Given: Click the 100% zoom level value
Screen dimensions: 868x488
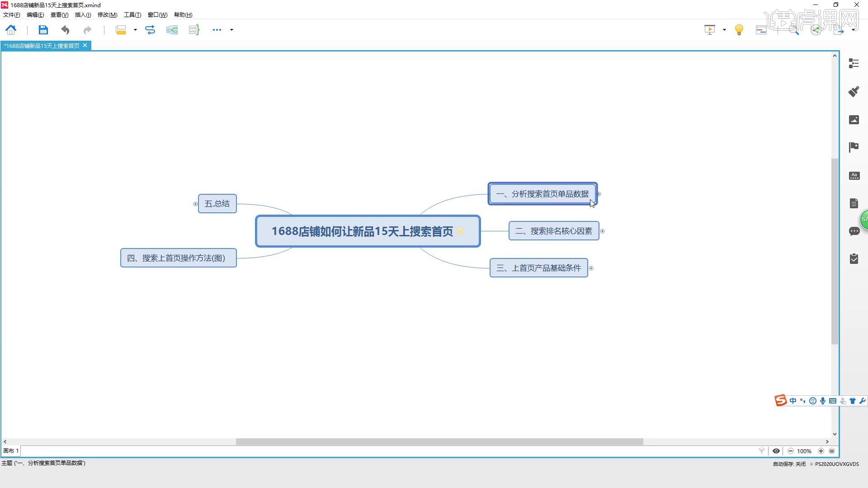Looking at the screenshot, I should 804,451.
